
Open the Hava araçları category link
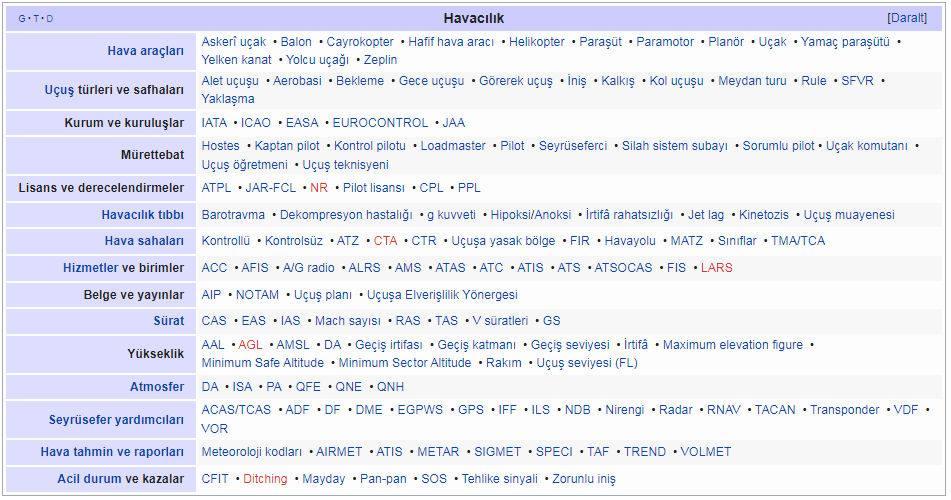146,51
